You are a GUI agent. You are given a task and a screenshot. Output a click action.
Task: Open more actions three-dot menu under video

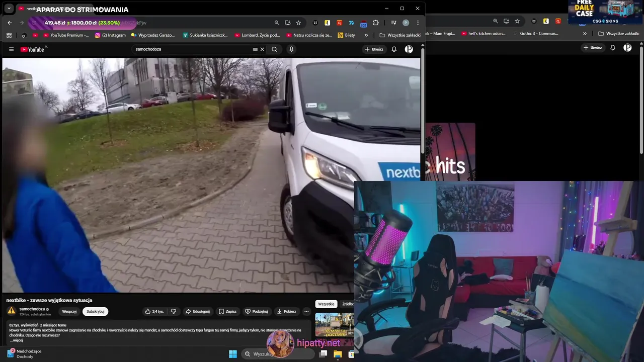coord(306,311)
